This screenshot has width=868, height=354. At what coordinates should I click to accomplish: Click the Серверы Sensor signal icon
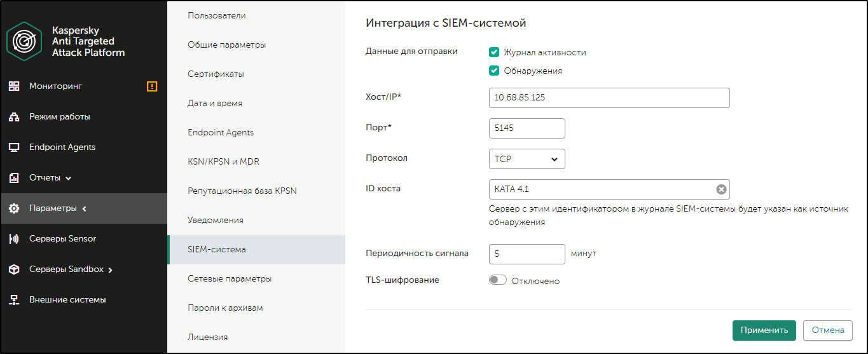point(14,239)
